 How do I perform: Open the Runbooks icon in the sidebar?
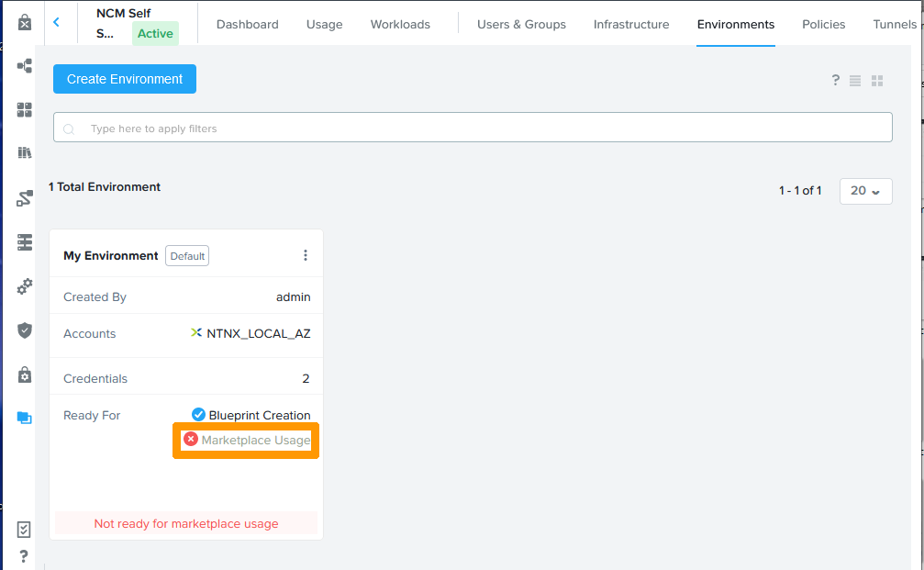23,197
